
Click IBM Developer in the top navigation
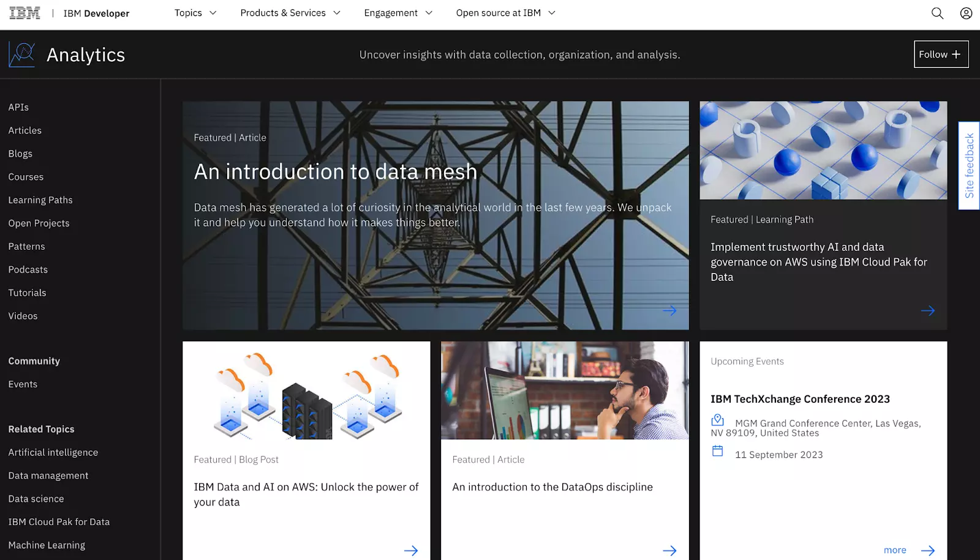coord(96,13)
